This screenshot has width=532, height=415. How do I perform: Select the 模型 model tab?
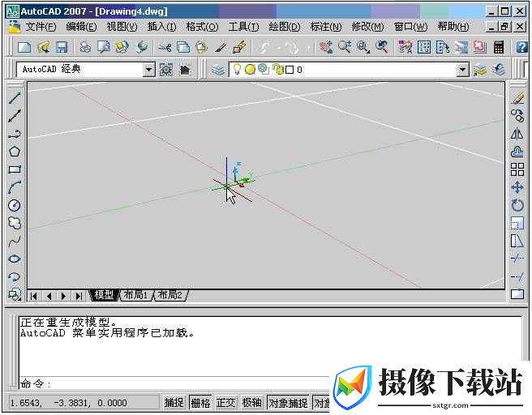(x=104, y=295)
